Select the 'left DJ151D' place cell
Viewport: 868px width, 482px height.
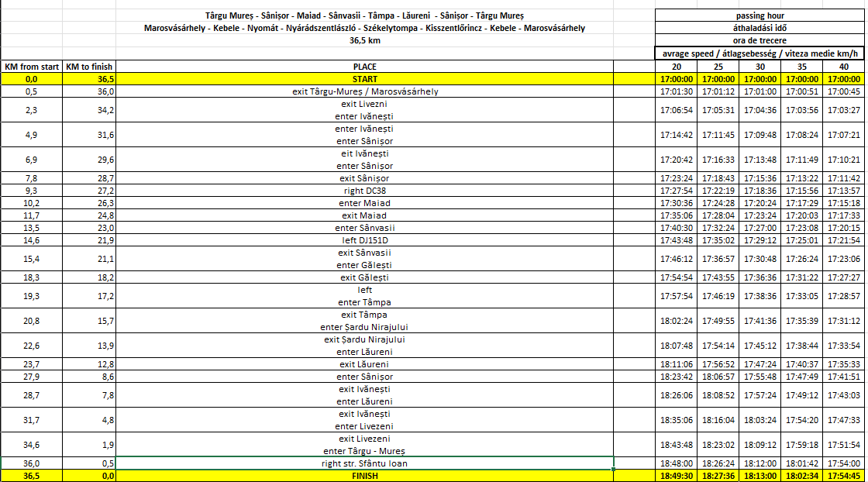[364, 240]
